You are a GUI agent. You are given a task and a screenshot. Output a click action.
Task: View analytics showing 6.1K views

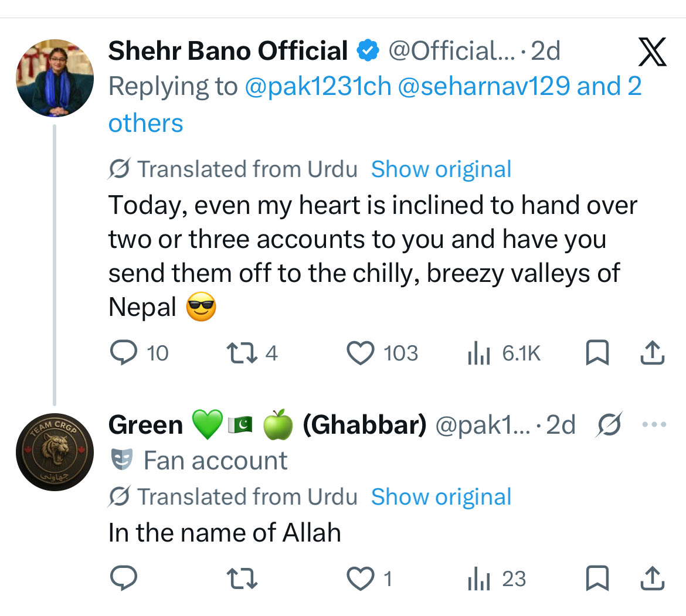[478, 353]
